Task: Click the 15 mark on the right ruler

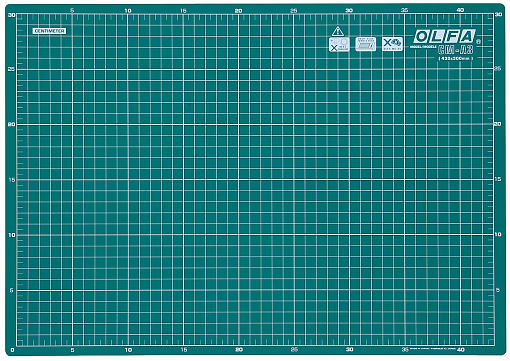Action: 498,179
